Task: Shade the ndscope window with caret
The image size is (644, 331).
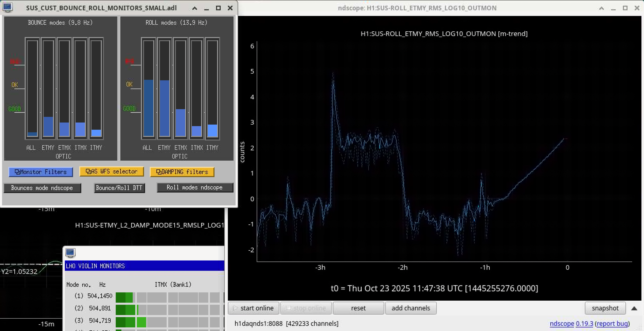Action: [602, 8]
